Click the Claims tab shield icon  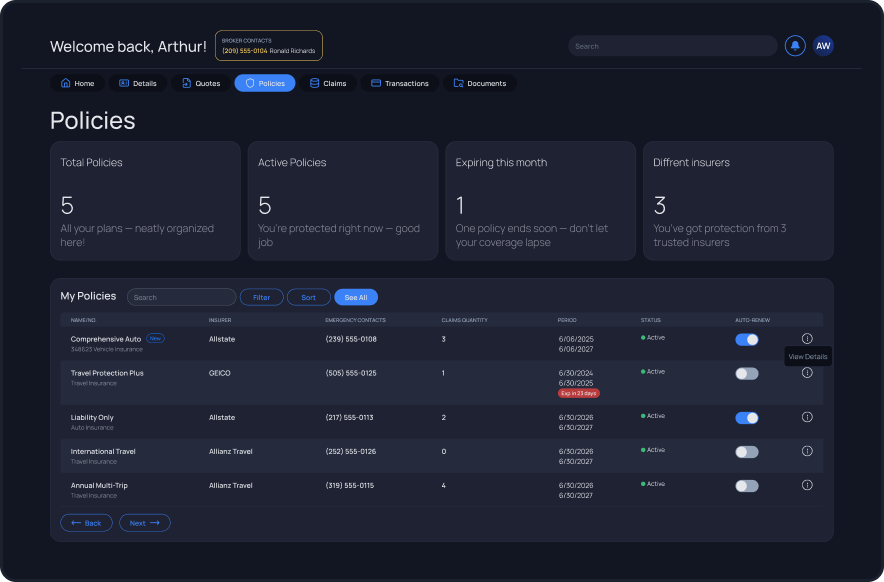coord(313,83)
